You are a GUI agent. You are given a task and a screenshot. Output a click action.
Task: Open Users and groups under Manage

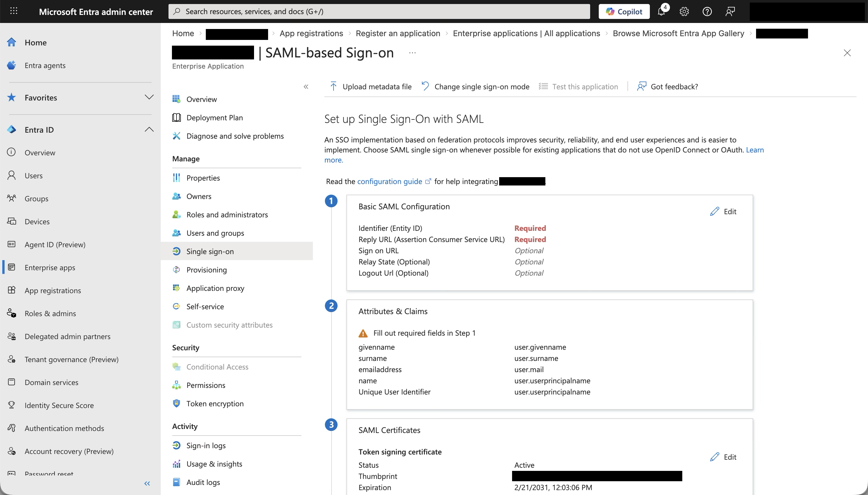[x=215, y=233]
